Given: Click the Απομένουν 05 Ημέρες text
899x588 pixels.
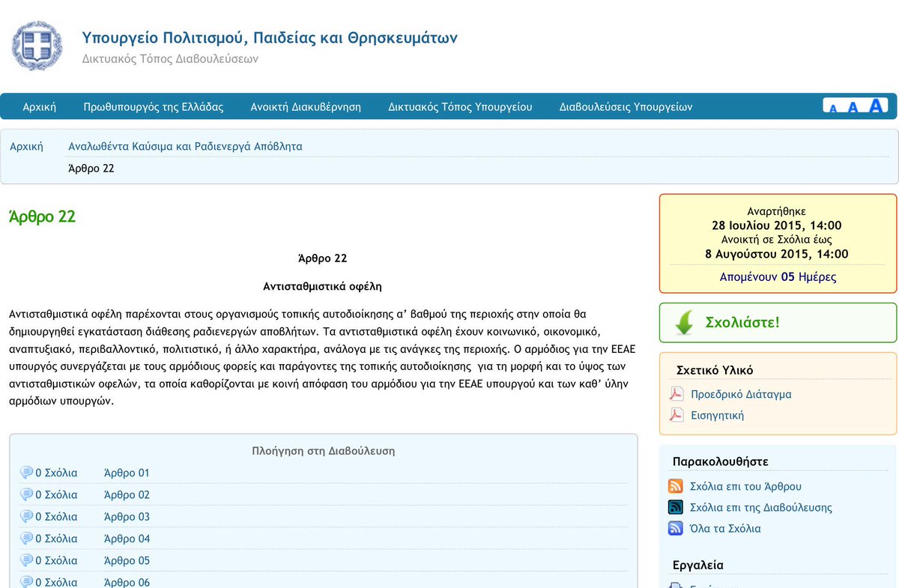Looking at the screenshot, I should [x=778, y=276].
